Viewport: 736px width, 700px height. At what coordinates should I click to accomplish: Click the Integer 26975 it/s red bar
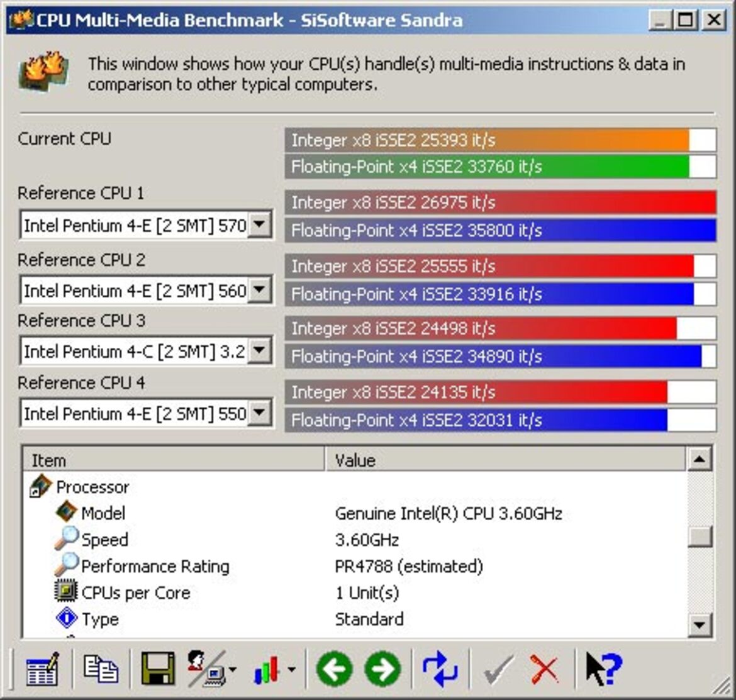coord(500,203)
